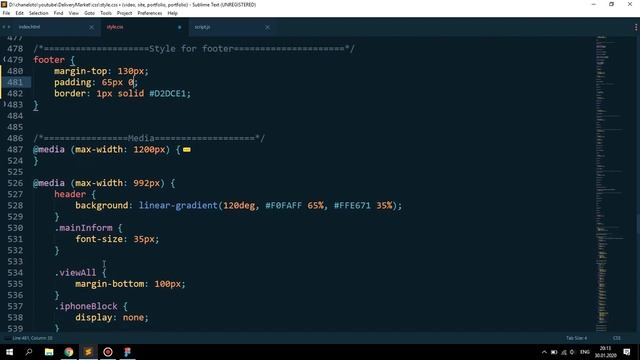Click line number 481 in gutter
Screen dimensions: 640x360
(15, 82)
